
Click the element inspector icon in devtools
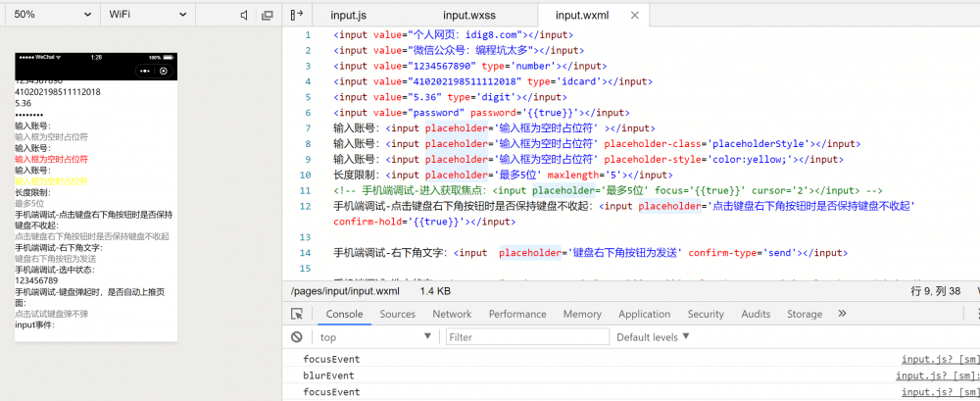click(298, 314)
